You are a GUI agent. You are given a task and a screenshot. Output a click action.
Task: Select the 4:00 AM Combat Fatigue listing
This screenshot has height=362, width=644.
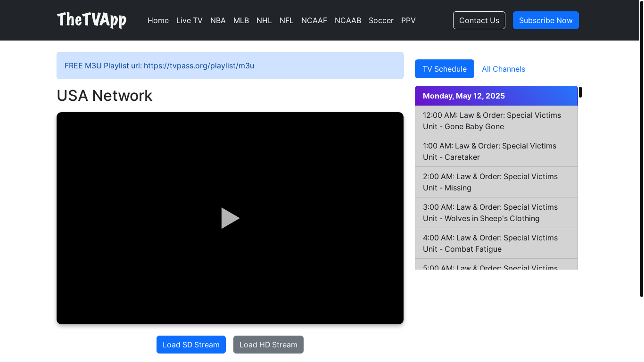496,243
